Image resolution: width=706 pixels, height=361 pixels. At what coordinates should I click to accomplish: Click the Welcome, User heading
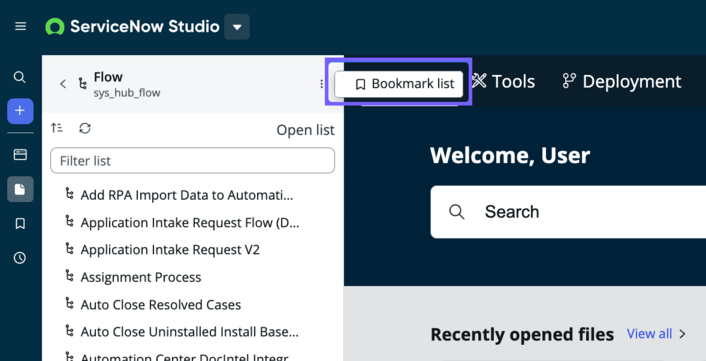pyautogui.click(x=510, y=155)
